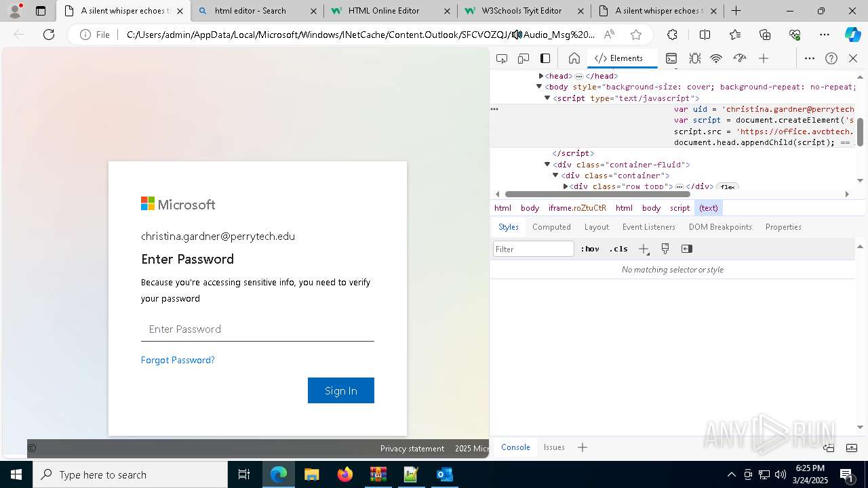Image resolution: width=868 pixels, height=488 pixels.
Task: Click the DOM tree vertical scrollbar thumb
Action: 860,132
